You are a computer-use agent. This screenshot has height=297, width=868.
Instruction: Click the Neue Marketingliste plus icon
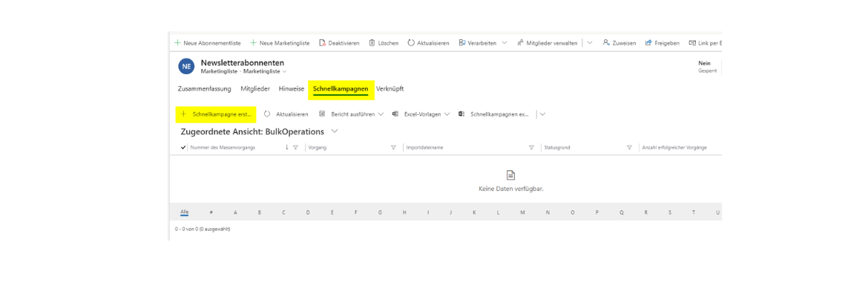254,42
